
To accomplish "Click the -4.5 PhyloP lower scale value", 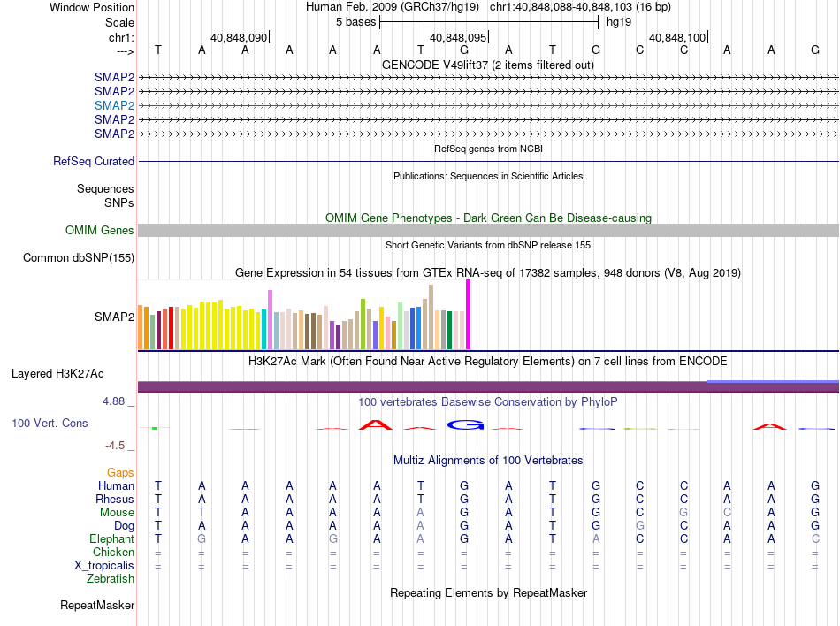I will [x=115, y=446].
